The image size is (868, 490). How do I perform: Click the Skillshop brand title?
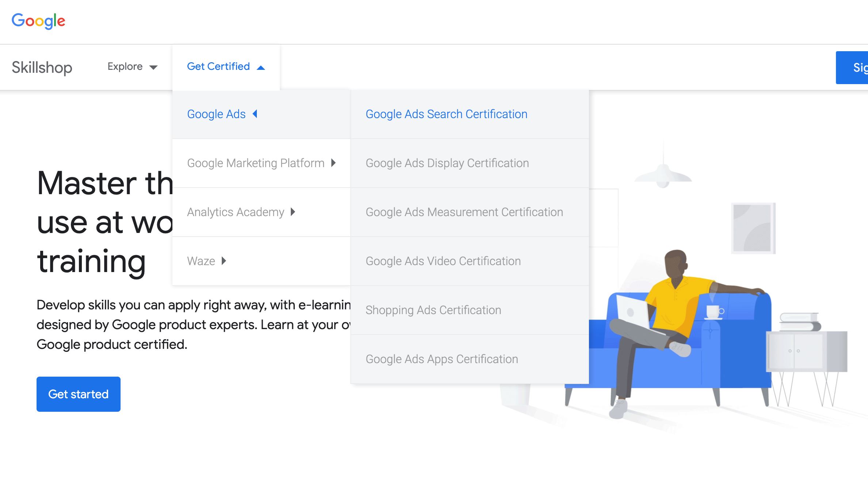[x=42, y=68]
